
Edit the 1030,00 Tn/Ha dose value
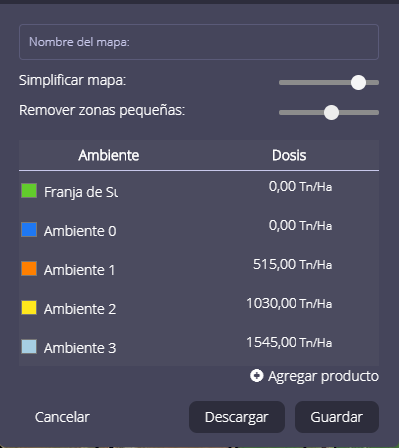(289, 304)
